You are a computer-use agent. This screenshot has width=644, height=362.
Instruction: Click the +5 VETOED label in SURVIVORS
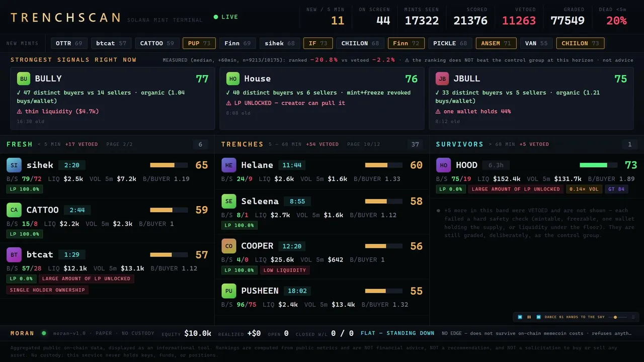point(534,144)
